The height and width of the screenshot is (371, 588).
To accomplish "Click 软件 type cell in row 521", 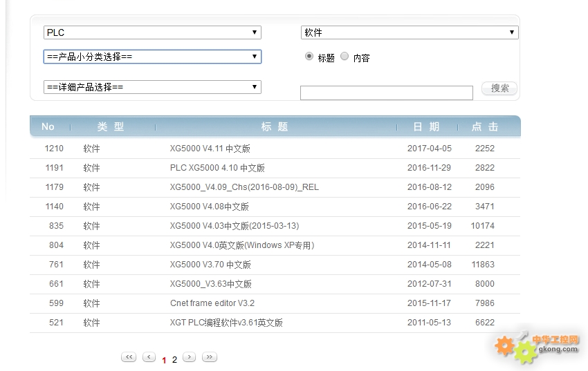I will click(91, 323).
